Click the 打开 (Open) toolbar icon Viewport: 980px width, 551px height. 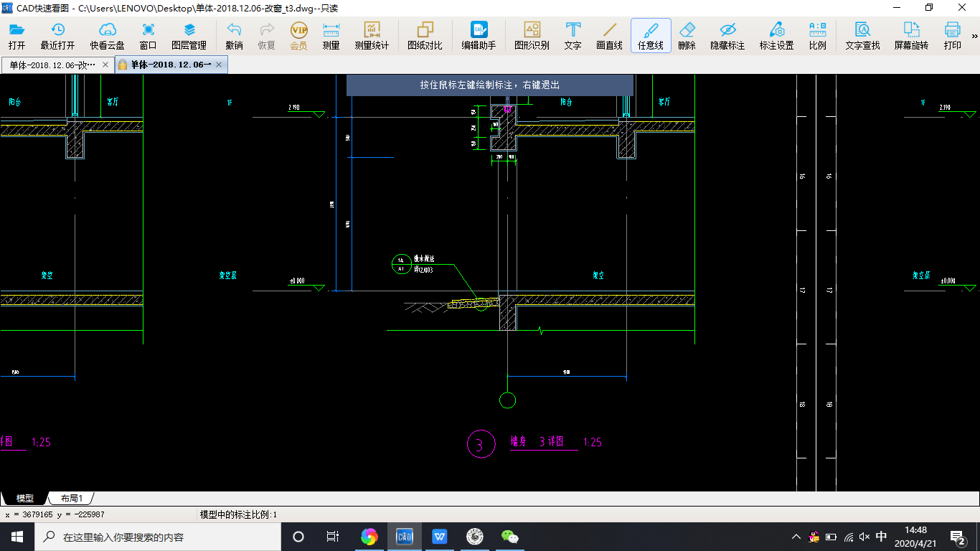pos(17,36)
